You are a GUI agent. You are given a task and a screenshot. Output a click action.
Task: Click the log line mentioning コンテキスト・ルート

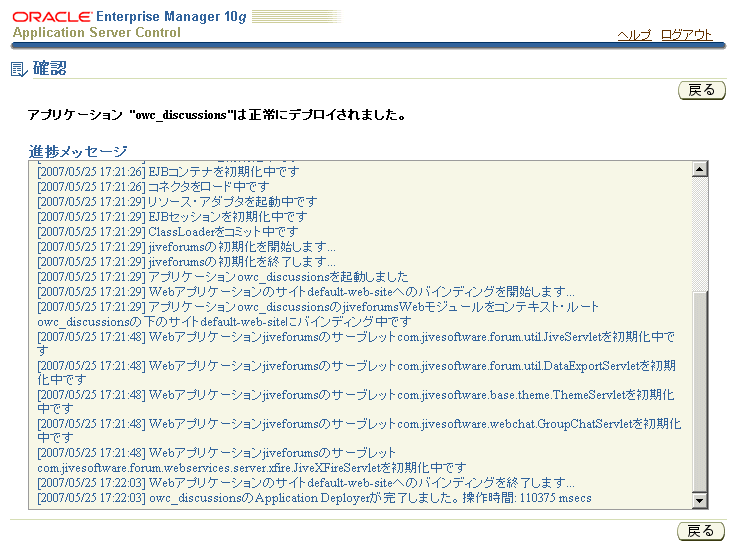pyautogui.click(x=318, y=314)
